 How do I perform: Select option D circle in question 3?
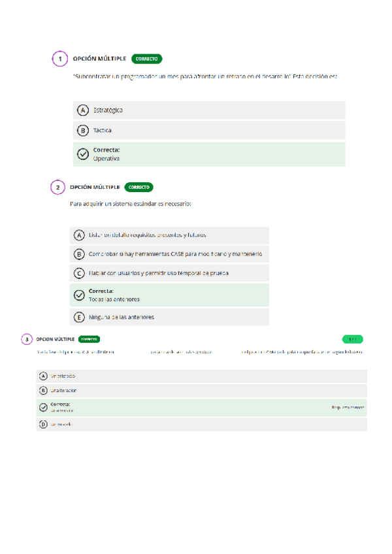(44, 424)
